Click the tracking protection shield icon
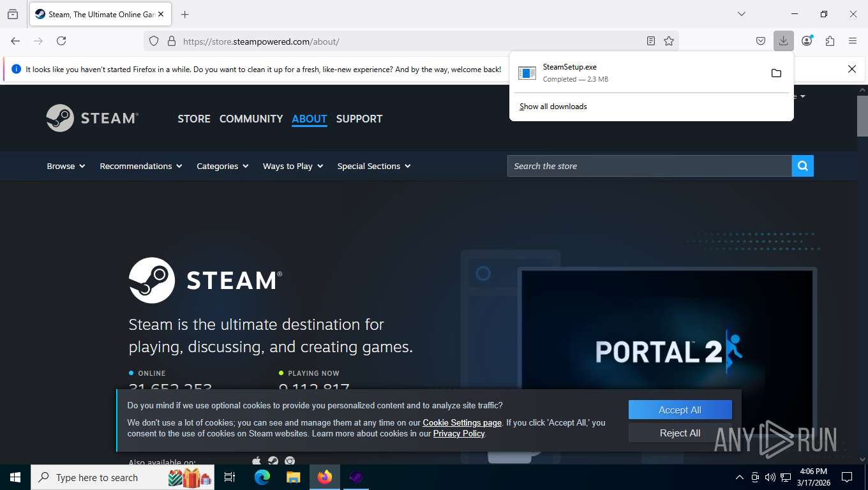This screenshot has height=490, width=868. [x=154, y=41]
